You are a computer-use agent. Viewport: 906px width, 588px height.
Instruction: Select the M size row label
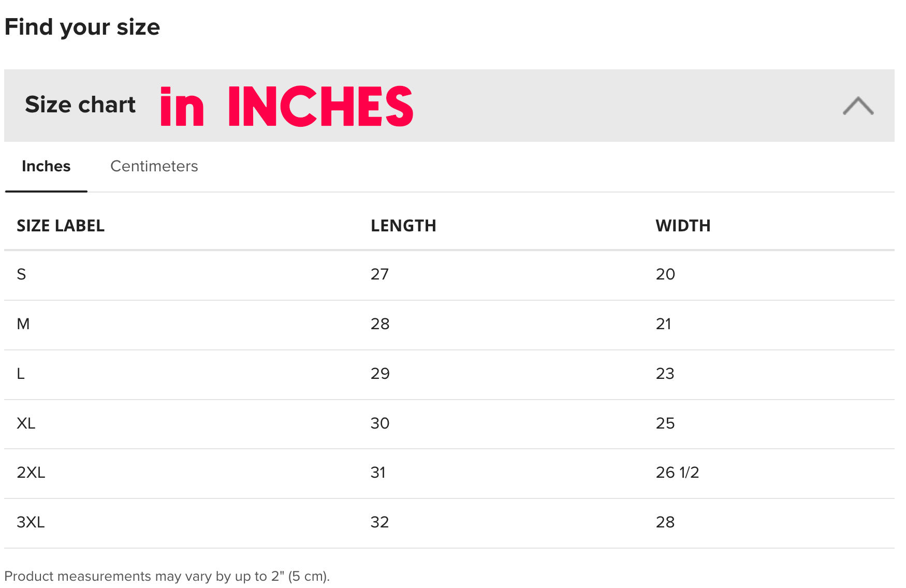coord(23,324)
